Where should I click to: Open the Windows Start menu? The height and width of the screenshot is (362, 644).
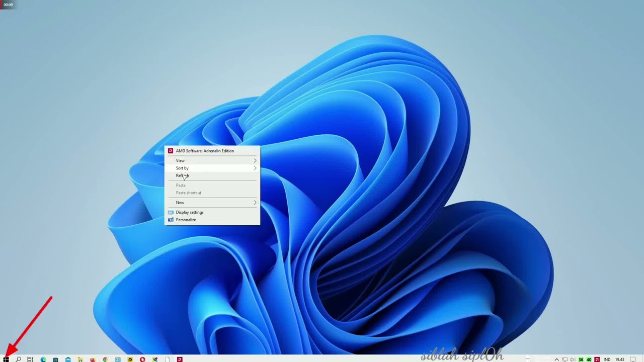tap(6, 359)
